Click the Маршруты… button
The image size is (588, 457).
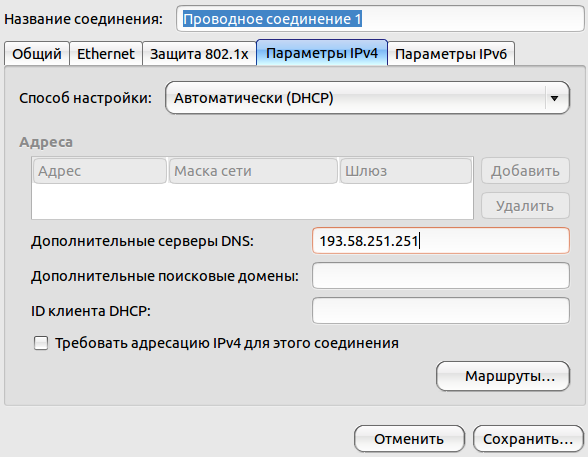[503, 376]
